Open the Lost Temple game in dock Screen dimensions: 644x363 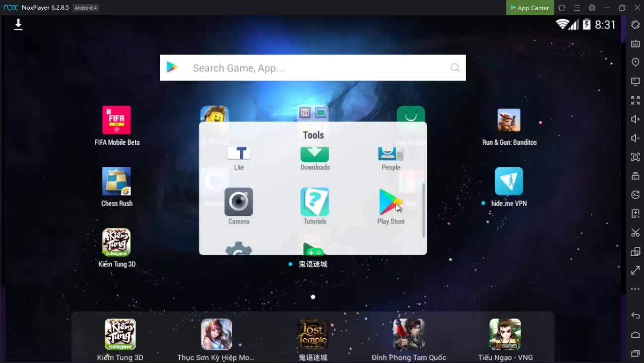click(313, 334)
